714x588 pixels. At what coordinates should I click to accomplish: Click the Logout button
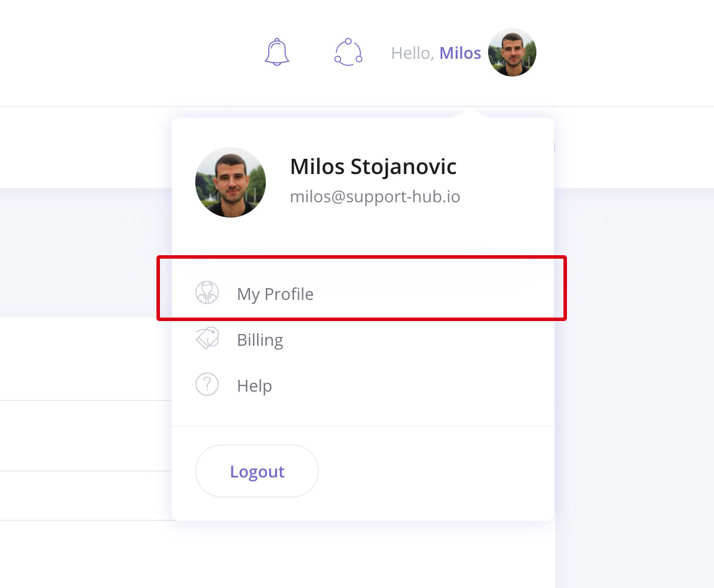coord(257,471)
